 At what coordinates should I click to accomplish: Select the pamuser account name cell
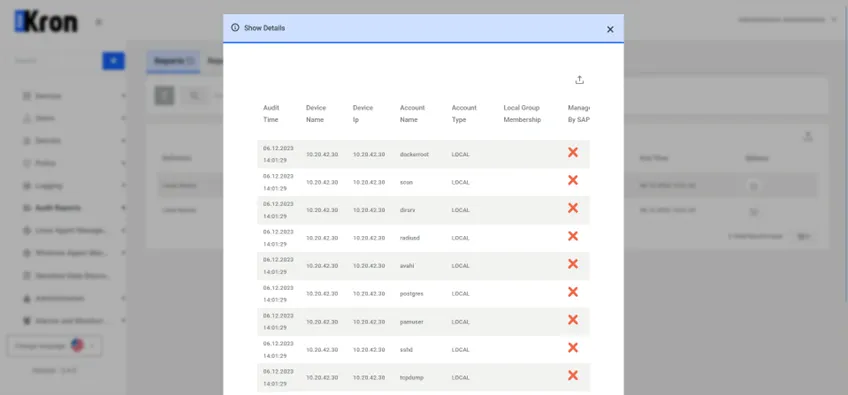click(412, 322)
